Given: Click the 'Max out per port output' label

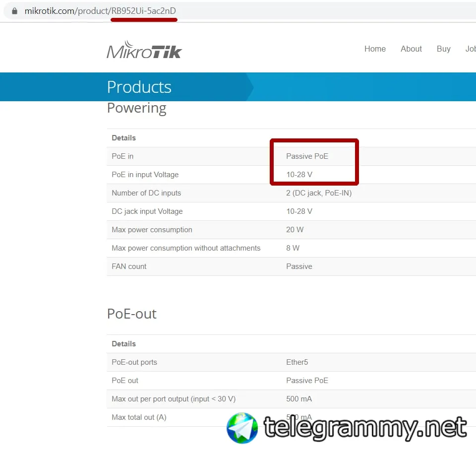Looking at the screenshot, I should [x=174, y=399].
